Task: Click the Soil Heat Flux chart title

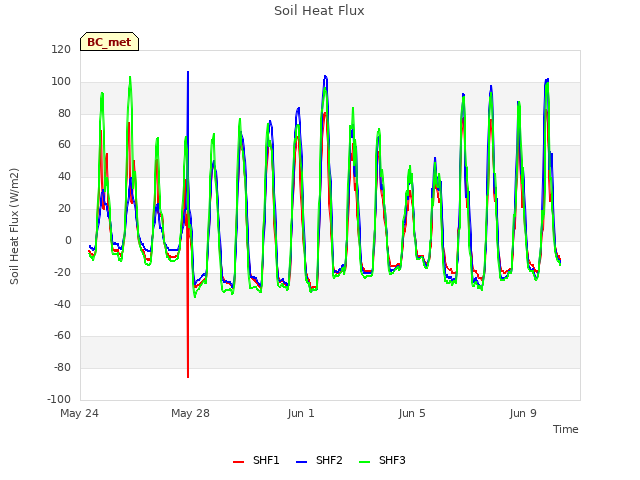Action: point(319,11)
